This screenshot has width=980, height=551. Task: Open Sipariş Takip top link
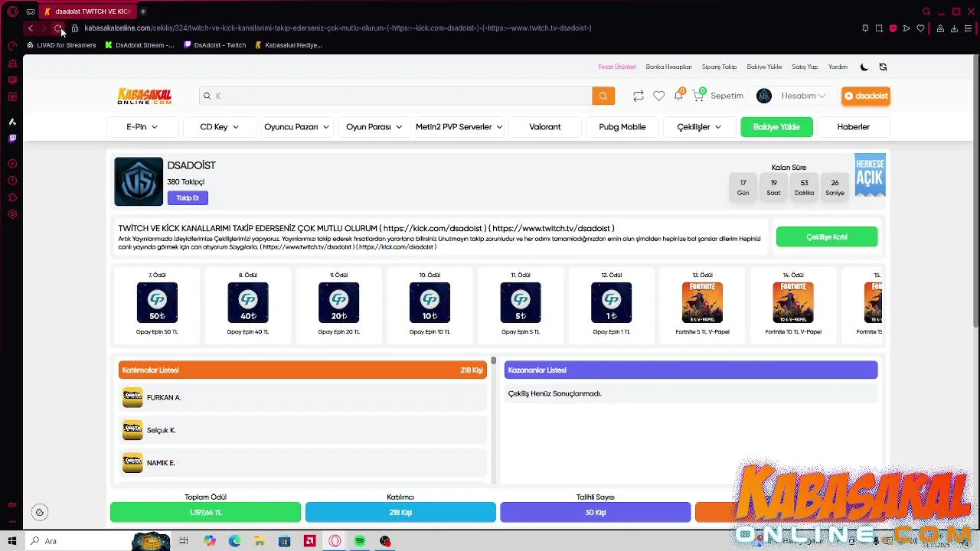(720, 67)
